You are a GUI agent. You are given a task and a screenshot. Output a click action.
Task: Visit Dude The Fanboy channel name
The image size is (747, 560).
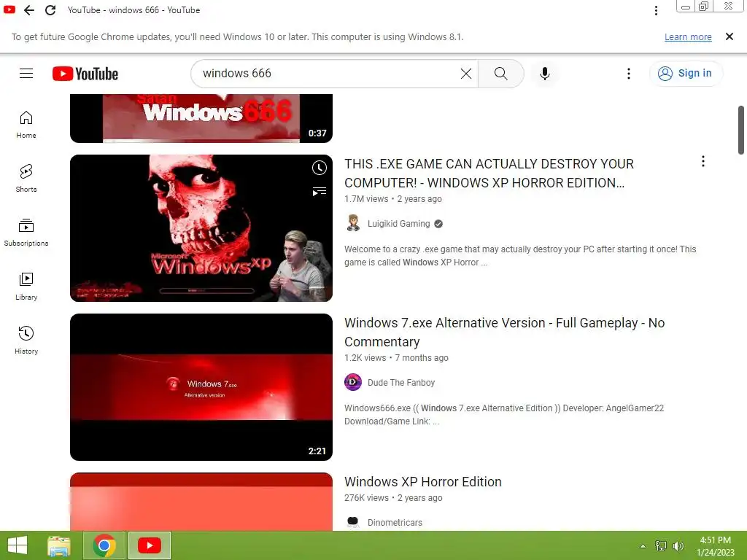click(x=401, y=383)
